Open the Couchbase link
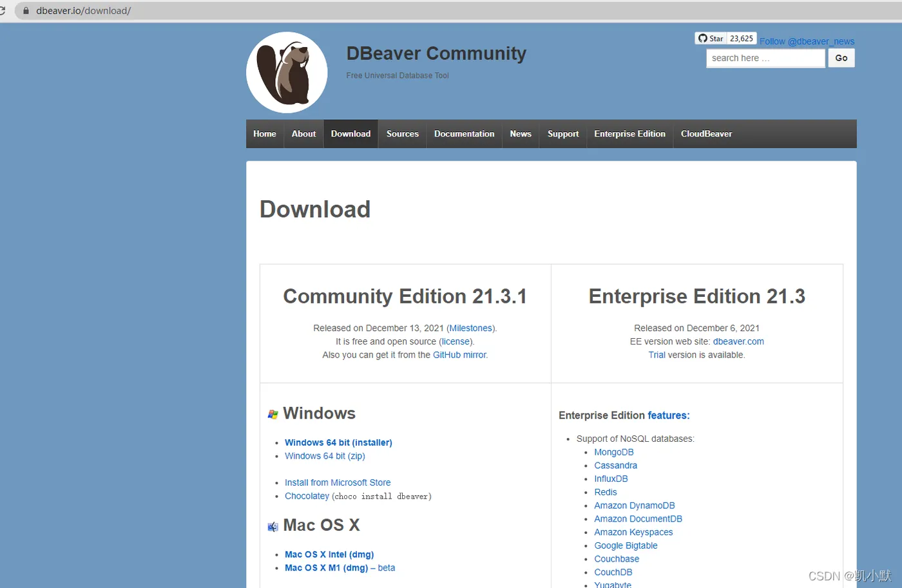The height and width of the screenshot is (588, 902). click(617, 559)
